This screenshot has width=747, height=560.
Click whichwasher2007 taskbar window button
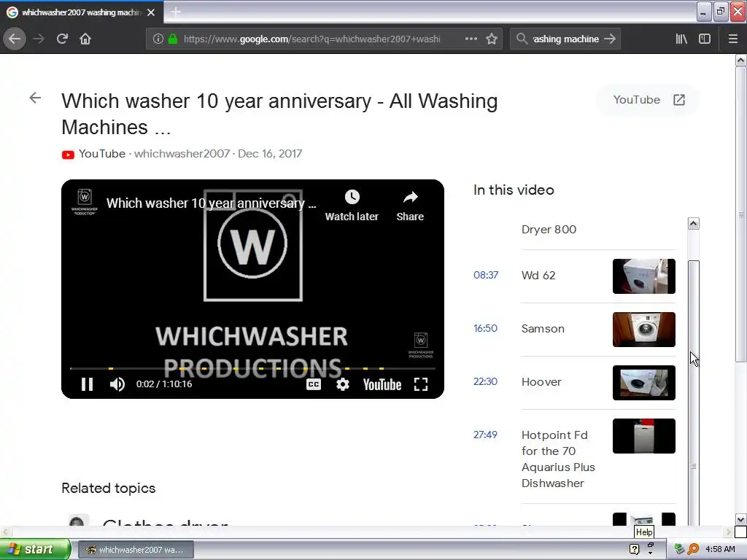(136, 550)
